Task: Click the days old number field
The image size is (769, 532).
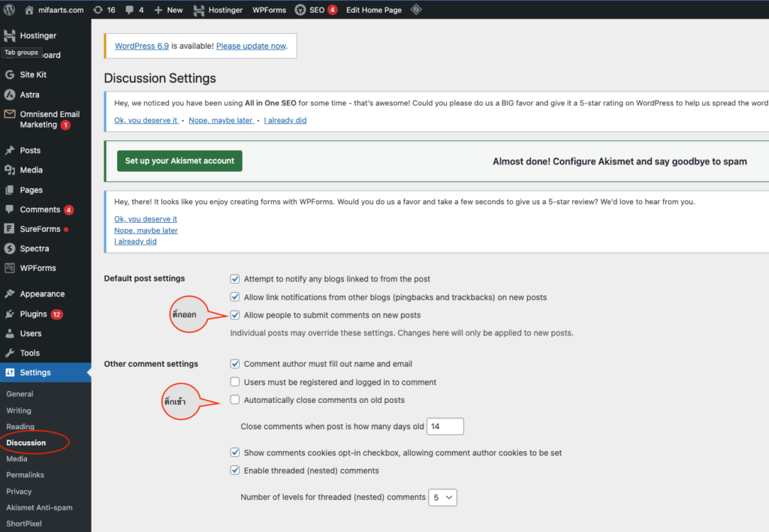Action: [x=445, y=426]
